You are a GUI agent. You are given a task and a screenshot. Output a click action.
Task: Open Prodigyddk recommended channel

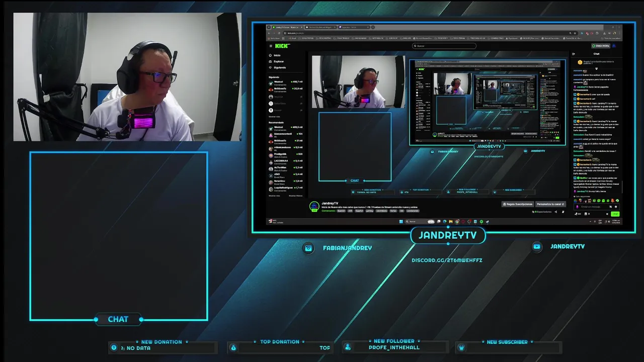[x=286, y=155]
